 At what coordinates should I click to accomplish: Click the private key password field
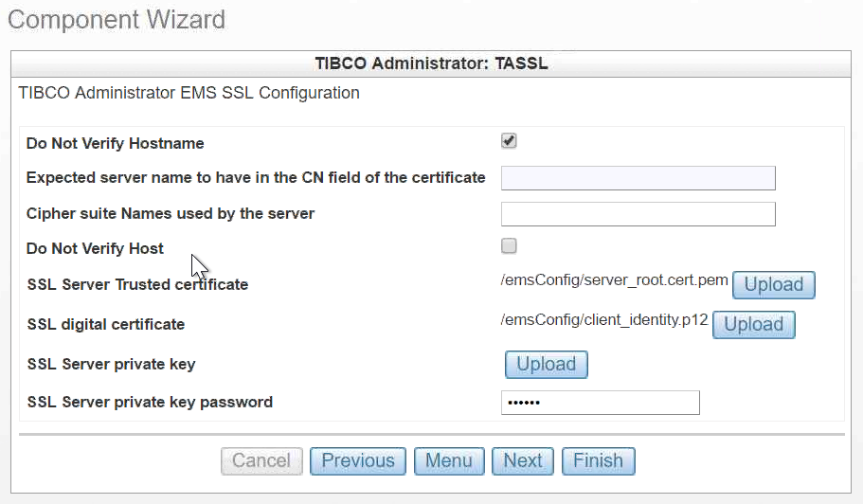[x=600, y=403]
